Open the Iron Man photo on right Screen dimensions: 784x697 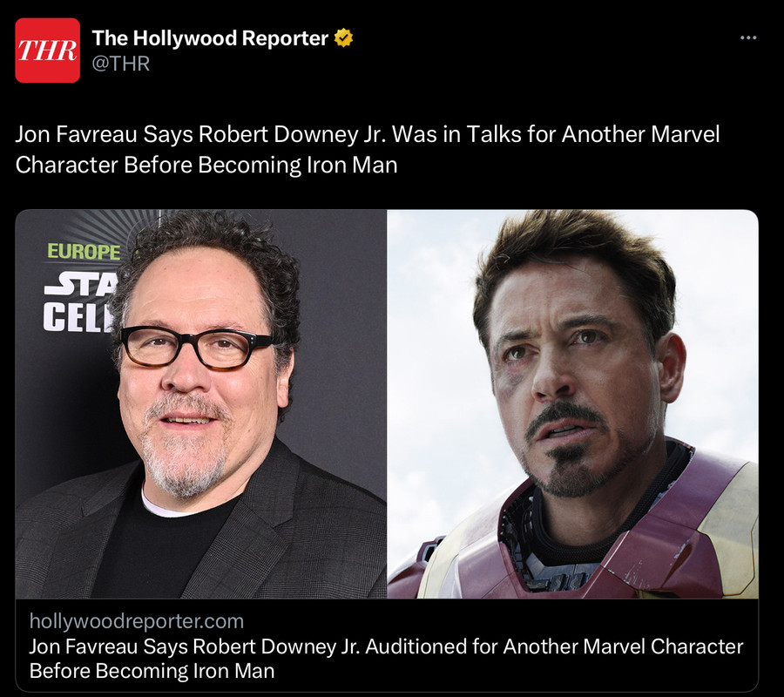point(573,404)
